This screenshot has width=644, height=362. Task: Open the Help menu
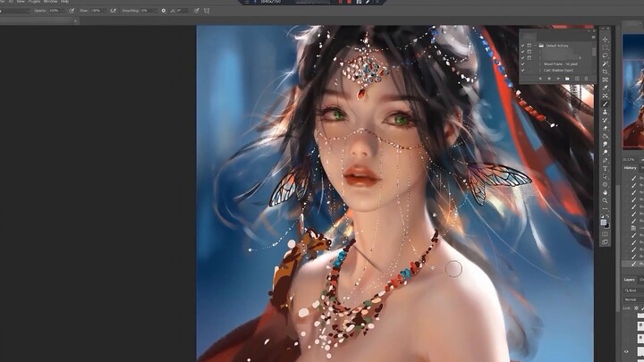coord(65,2)
